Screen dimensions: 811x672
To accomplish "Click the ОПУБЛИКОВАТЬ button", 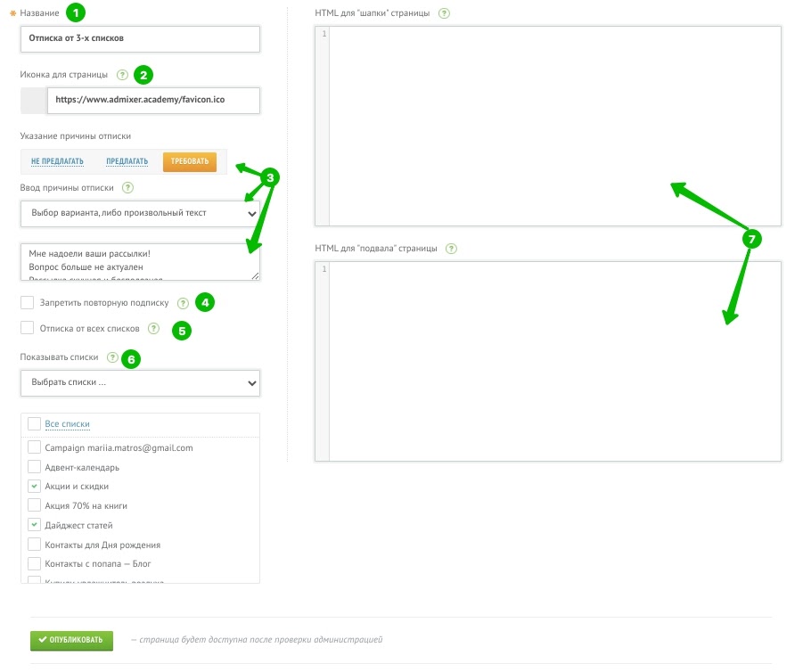I will (71, 641).
